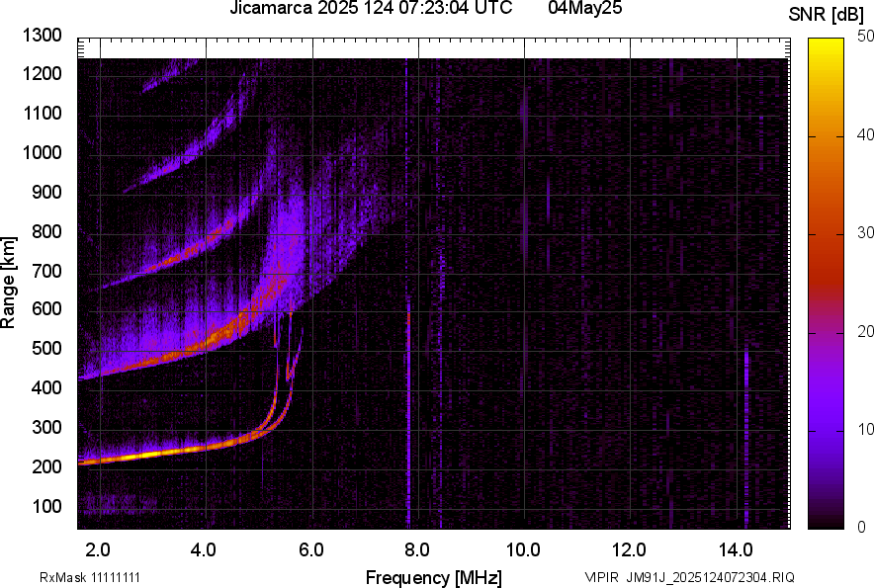
Task: Click the range tick label '700'
Action: [x=46, y=271]
